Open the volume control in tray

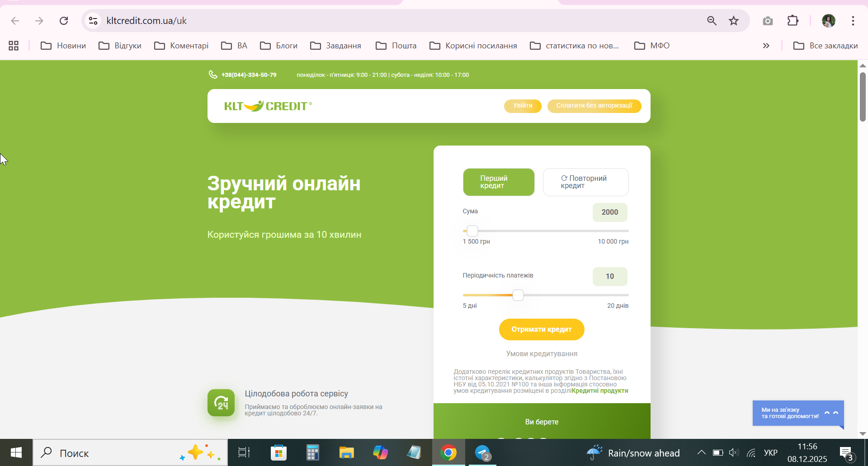pos(734,452)
